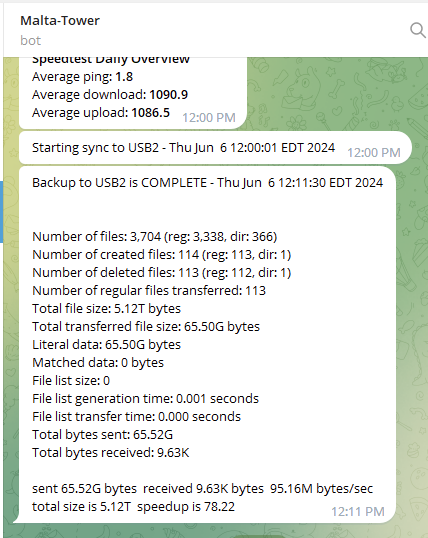This screenshot has width=428, height=538.
Task: Click the 'total size is 5.12T speedup' line
Action: coord(133,506)
